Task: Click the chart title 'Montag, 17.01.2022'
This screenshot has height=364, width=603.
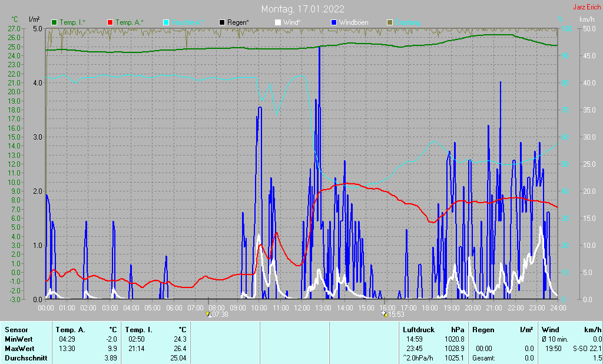Action: pos(303,9)
